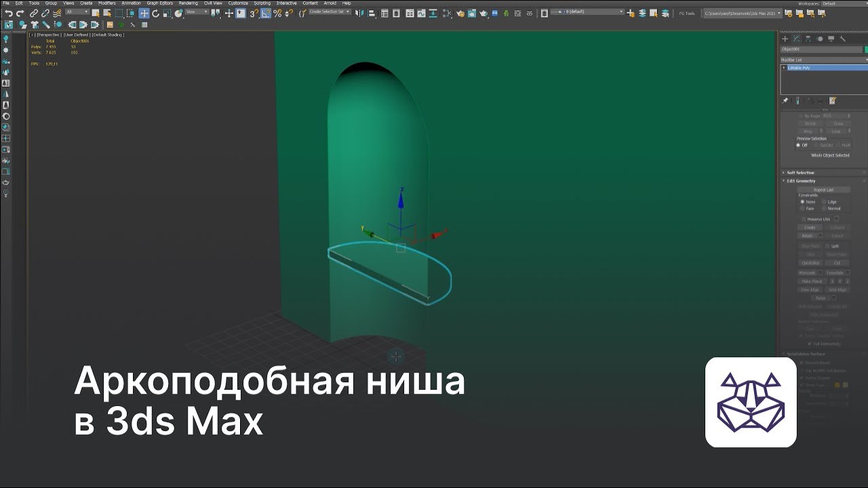This screenshot has width=868, height=488.
Task: Open the Create Selection Set dropdown
Action: click(x=330, y=12)
